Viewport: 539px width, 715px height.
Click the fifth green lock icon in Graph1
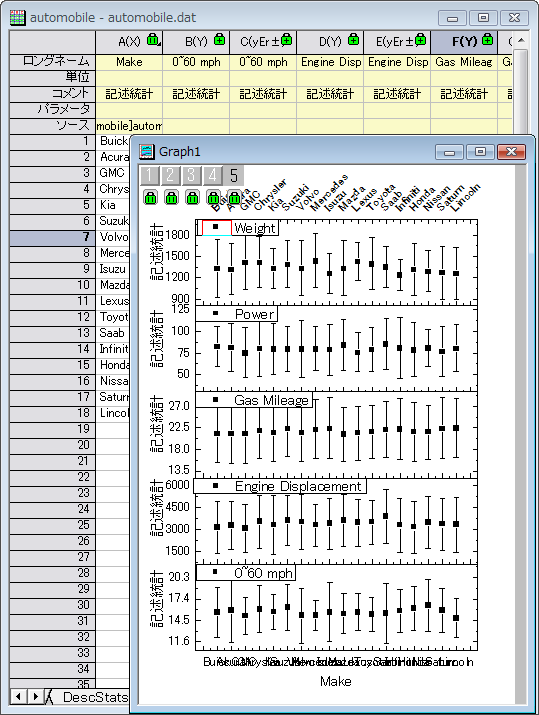(234, 197)
